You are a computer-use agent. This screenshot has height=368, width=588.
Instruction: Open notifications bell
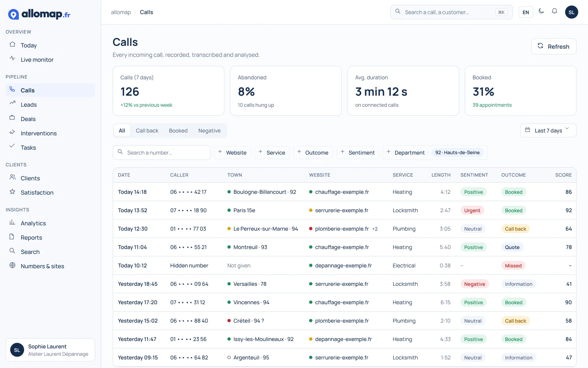[x=555, y=11]
